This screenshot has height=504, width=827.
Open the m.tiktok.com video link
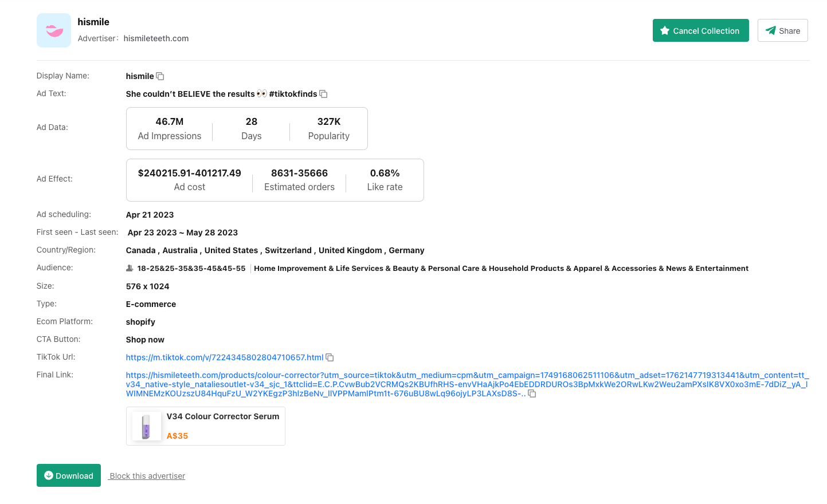coord(225,357)
